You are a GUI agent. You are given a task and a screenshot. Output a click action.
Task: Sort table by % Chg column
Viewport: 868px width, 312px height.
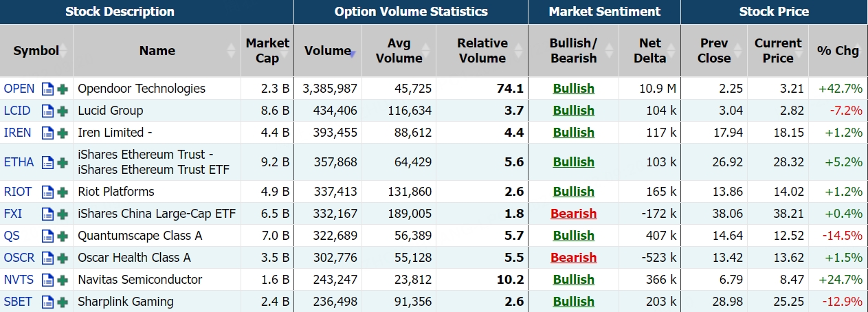pos(838,51)
